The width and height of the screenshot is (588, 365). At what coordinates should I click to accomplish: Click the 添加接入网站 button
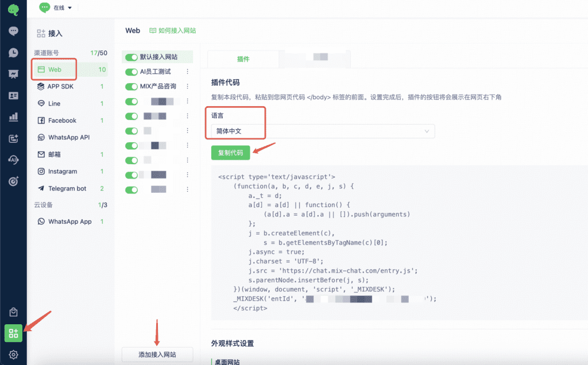click(157, 355)
